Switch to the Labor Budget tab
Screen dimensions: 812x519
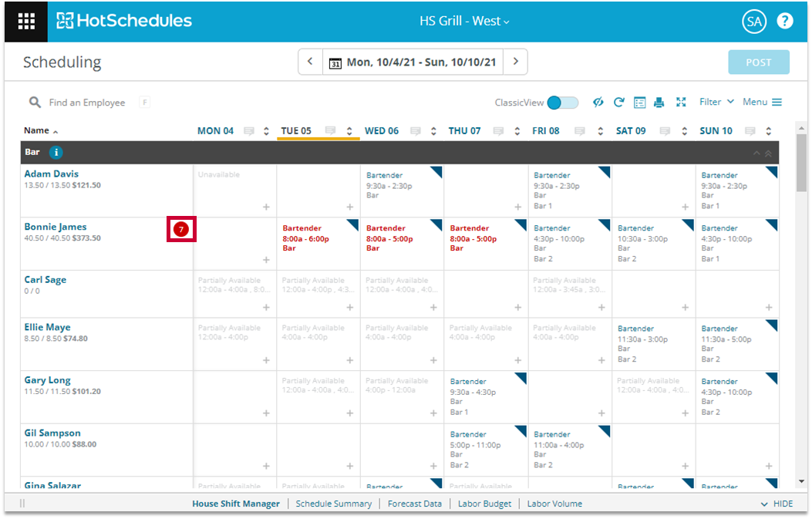pyautogui.click(x=484, y=504)
